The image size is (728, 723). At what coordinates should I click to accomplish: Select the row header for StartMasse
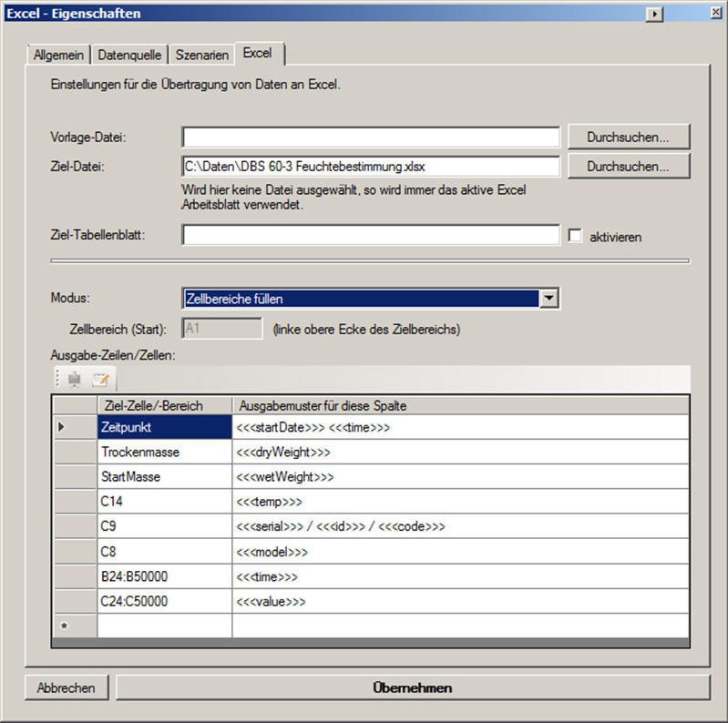click(76, 476)
